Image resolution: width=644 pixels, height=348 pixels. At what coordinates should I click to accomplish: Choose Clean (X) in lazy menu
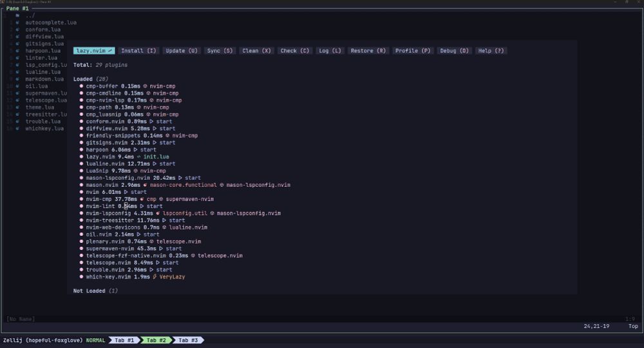click(256, 50)
